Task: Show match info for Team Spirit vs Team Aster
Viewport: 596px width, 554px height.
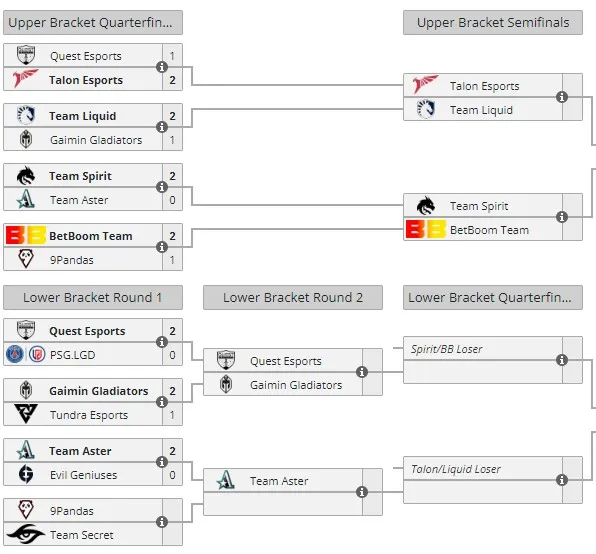Action: pyautogui.click(x=162, y=187)
